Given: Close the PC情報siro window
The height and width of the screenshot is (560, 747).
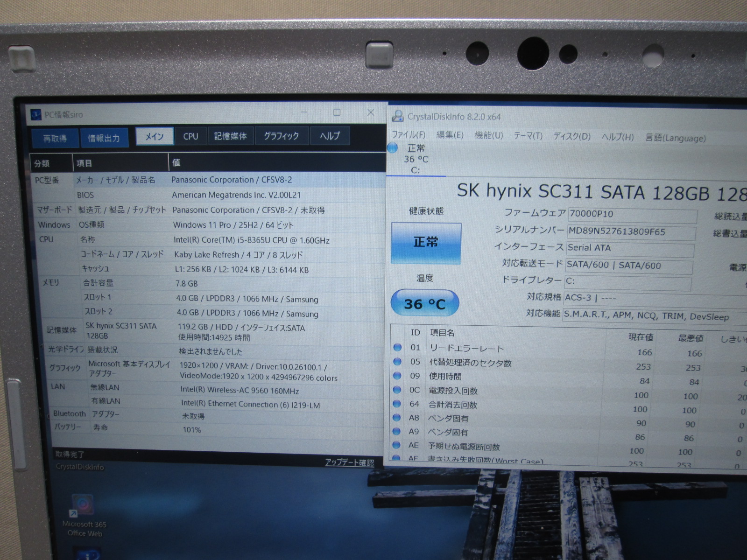Looking at the screenshot, I should point(371,112).
